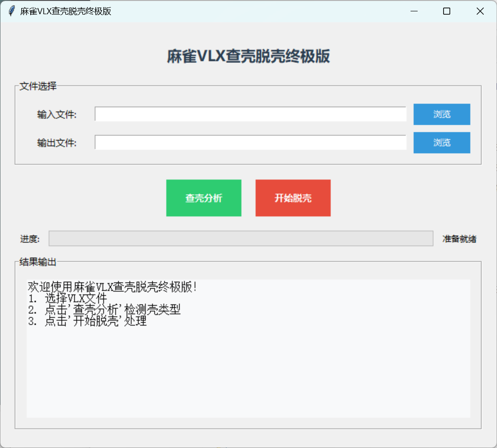Click the 结果输出 group title
Image resolution: width=497 pixels, height=448 pixels.
tap(38, 262)
